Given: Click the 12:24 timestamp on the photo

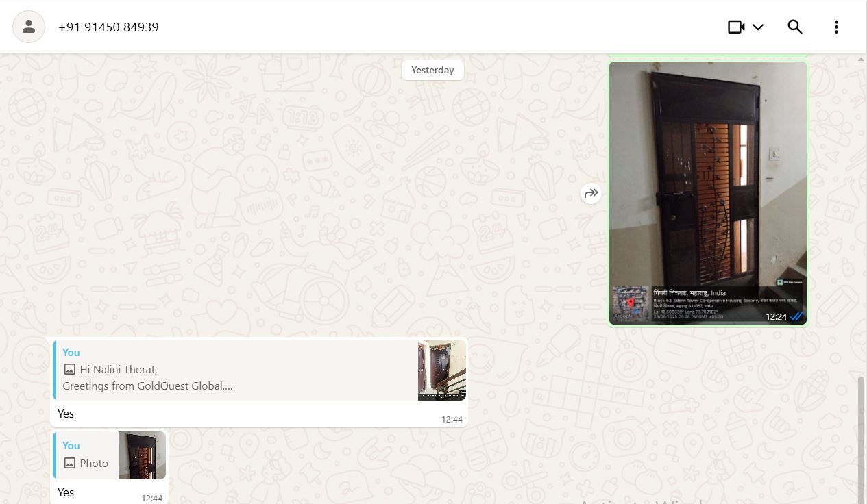Looking at the screenshot, I should coord(776,316).
